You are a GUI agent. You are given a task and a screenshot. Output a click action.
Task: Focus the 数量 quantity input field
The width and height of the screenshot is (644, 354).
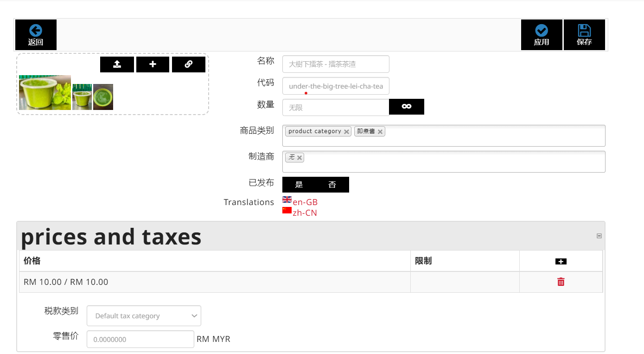pyautogui.click(x=336, y=107)
